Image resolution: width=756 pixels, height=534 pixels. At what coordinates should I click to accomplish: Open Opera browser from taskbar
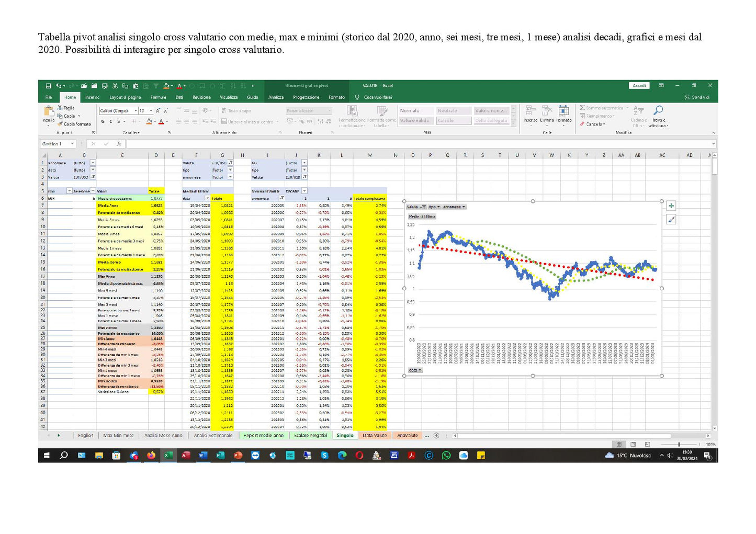pos(359,456)
